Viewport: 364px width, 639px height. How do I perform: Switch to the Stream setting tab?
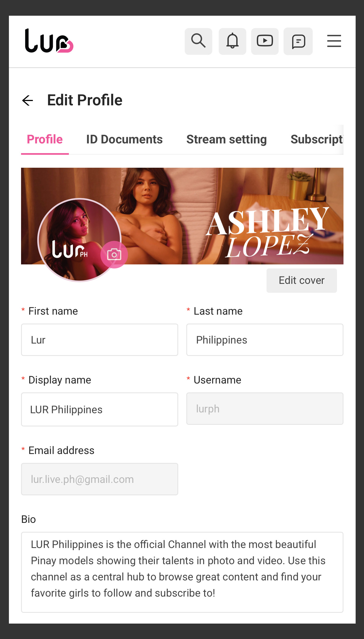(x=227, y=139)
